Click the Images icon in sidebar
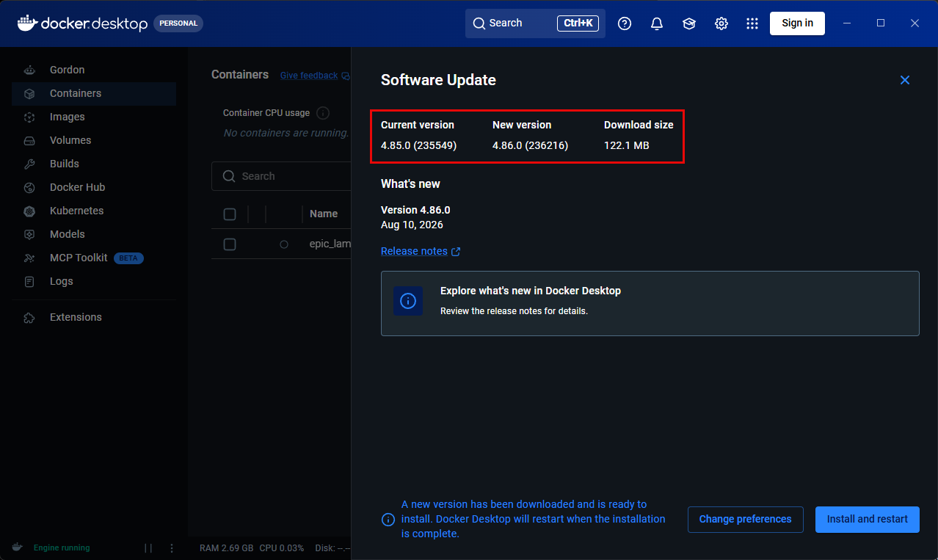This screenshot has height=560, width=938. tap(29, 117)
